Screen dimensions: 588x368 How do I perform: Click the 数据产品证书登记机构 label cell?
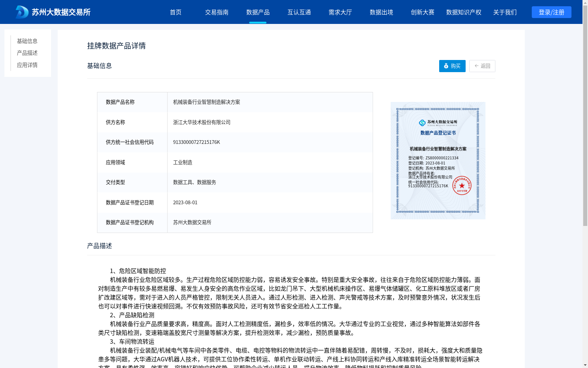tap(132, 223)
